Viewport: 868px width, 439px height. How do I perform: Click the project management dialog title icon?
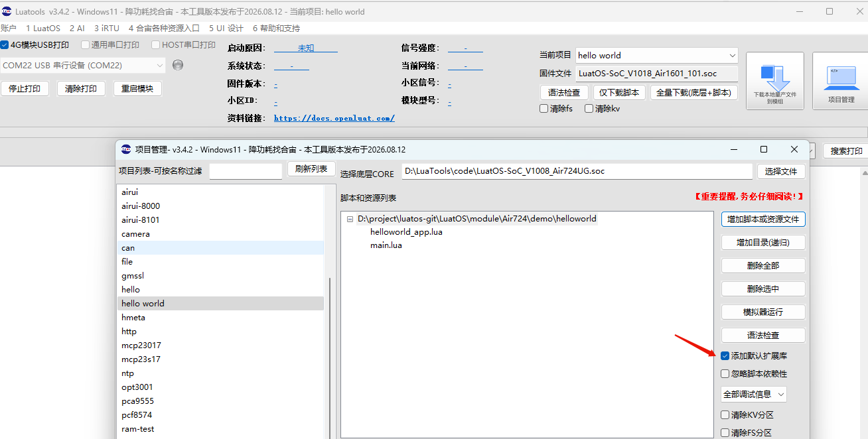(x=126, y=149)
